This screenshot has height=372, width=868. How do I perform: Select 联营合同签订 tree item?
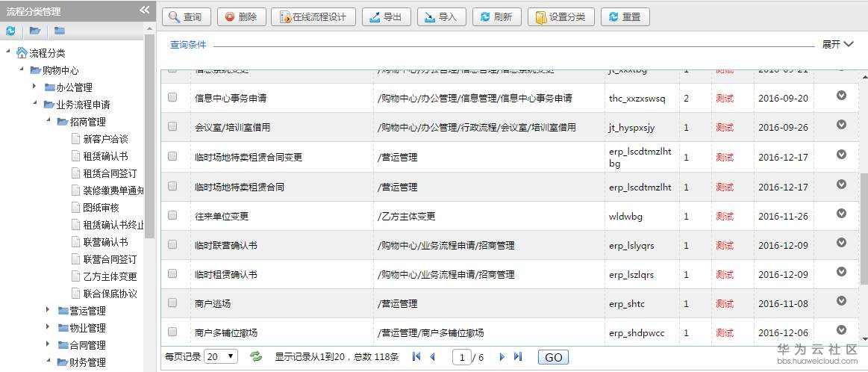point(110,259)
